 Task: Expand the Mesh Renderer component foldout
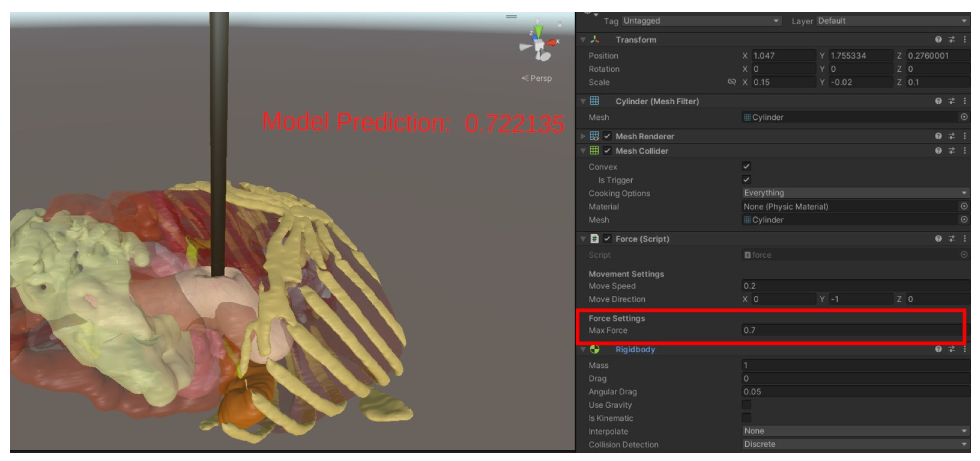tap(583, 136)
